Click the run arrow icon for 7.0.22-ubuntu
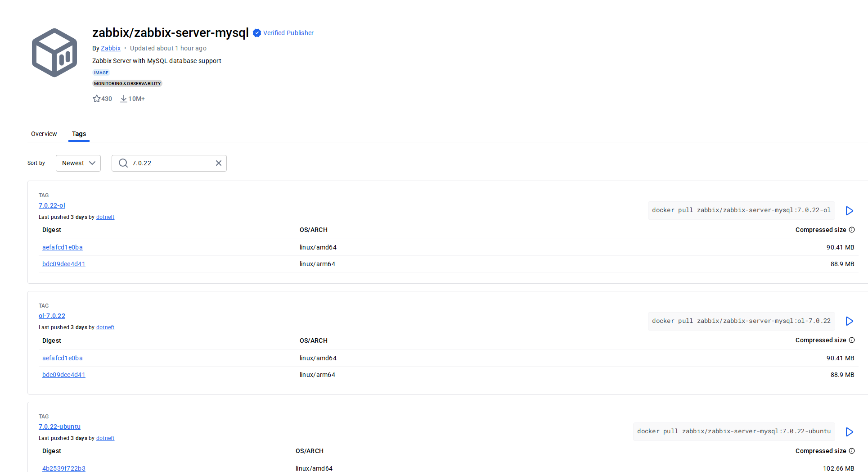868x472 pixels. (x=849, y=432)
